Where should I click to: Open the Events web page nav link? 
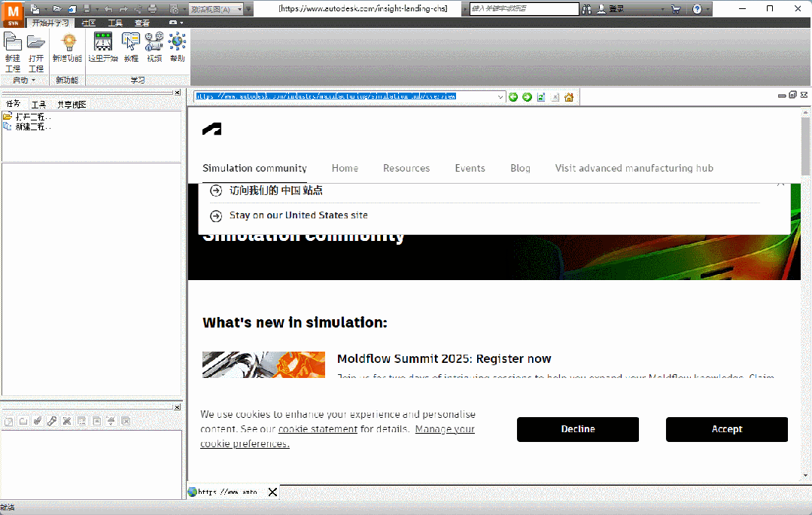coord(470,168)
